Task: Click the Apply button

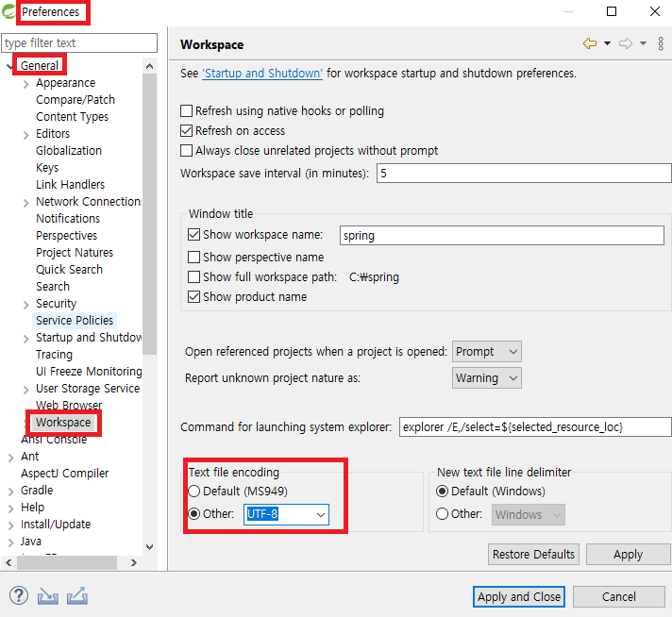Action: click(628, 555)
